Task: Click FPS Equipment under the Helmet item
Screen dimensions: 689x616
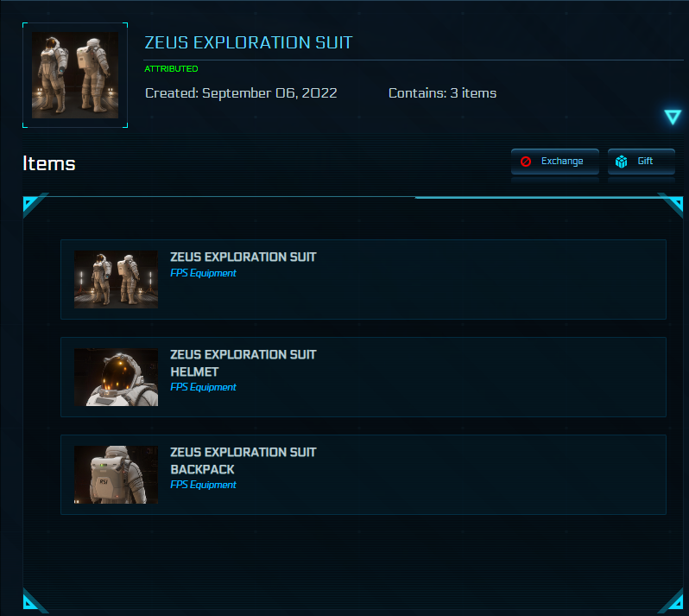Action: click(x=203, y=387)
